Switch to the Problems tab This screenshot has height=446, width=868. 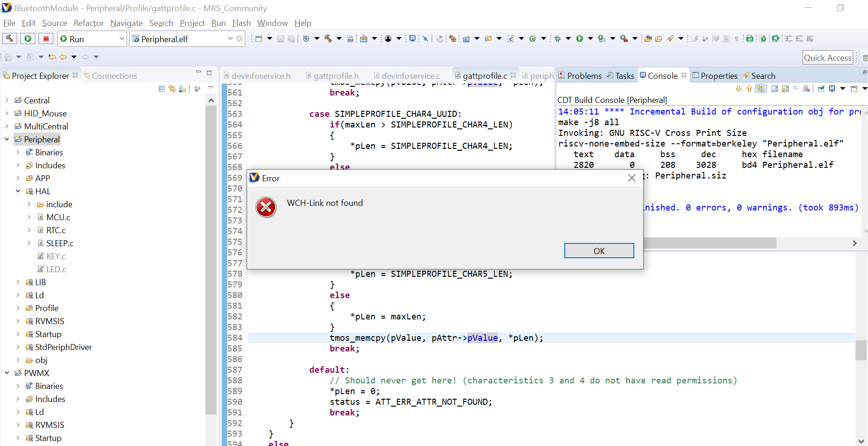[580, 76]
